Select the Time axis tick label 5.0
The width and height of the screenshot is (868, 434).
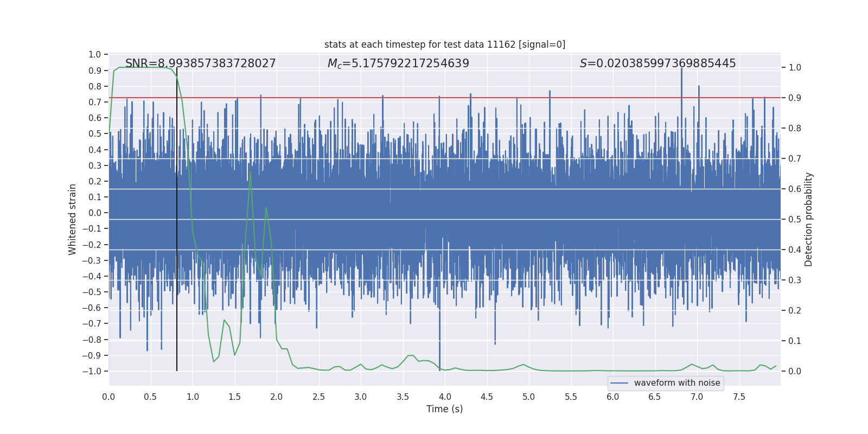pos(529,397)
